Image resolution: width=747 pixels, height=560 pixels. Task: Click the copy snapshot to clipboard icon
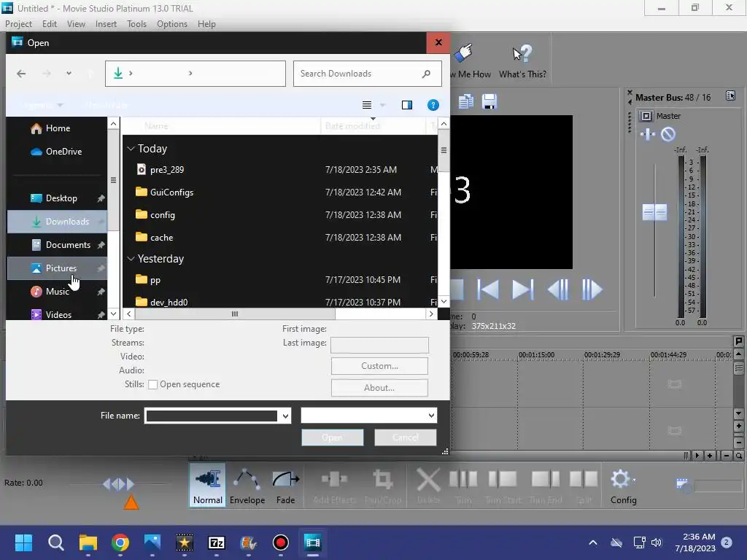465,101
